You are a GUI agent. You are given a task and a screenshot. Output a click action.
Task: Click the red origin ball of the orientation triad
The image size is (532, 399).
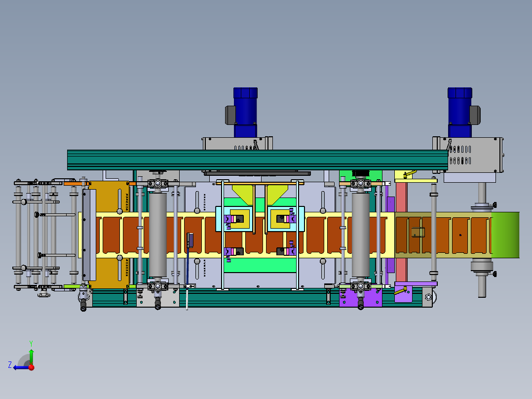[x=32, y=367]
